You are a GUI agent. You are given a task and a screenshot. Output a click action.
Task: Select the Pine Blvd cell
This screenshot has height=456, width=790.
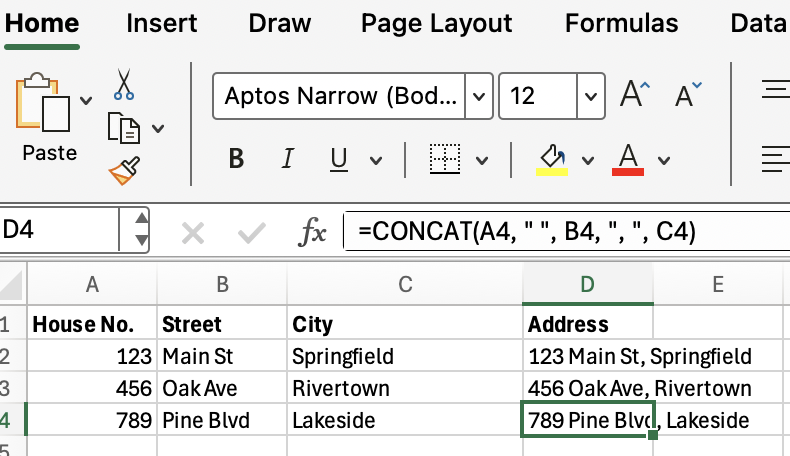click(222, 420)
